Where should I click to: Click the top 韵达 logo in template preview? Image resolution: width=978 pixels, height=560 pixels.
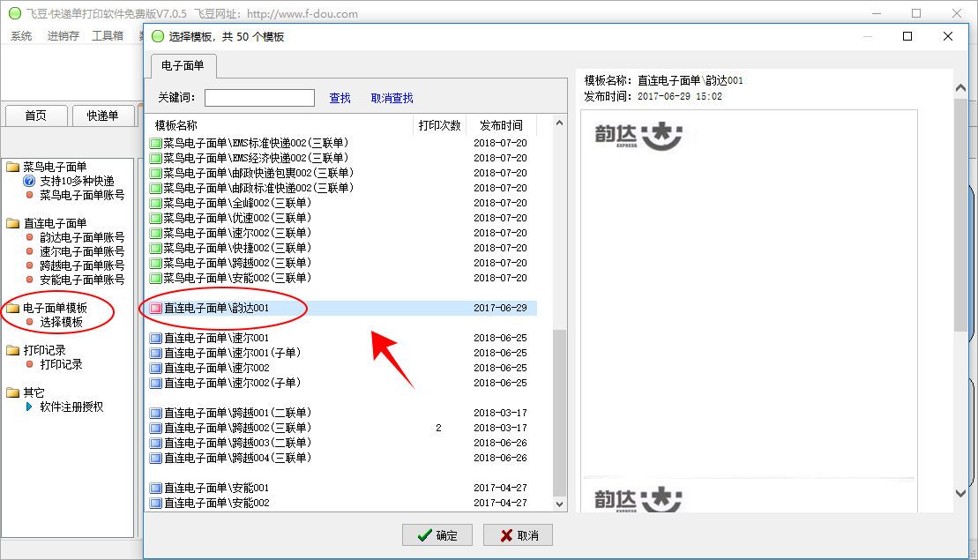[638, 136]
